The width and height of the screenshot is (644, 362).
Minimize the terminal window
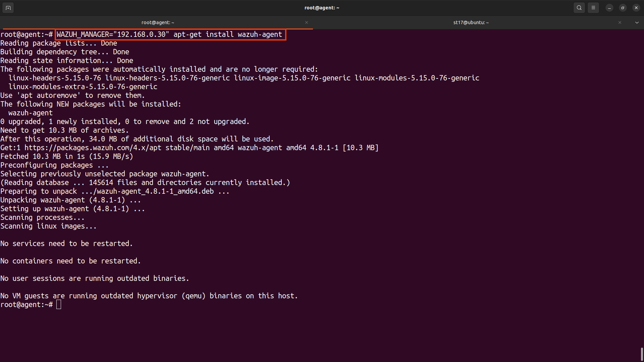pyautogui.click(x=609, y=8)
